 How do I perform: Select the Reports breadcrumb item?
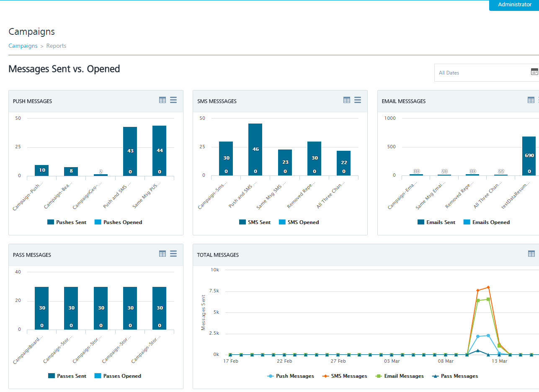pyautogui.click(x=56, y=46)
